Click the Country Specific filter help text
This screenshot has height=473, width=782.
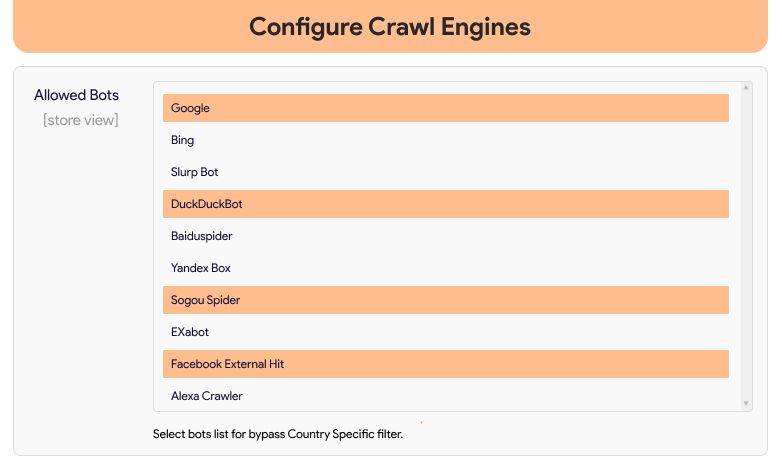tap(291, 434)
